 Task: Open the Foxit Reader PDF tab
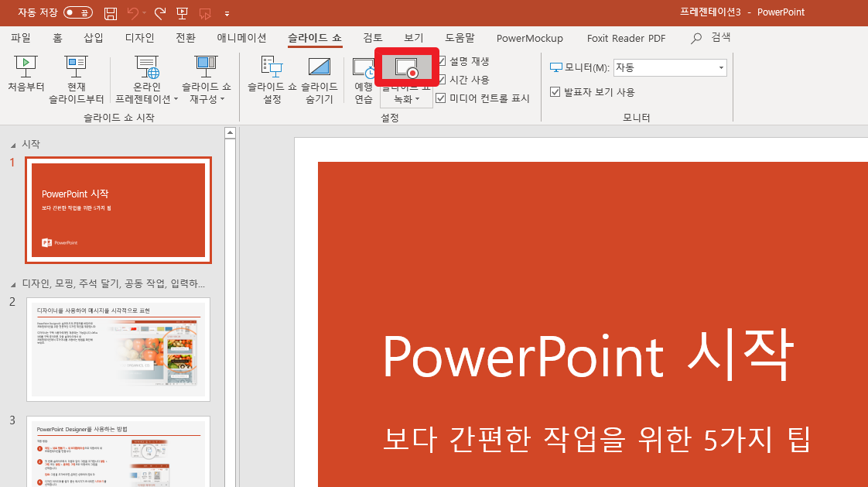pos(626,38)
